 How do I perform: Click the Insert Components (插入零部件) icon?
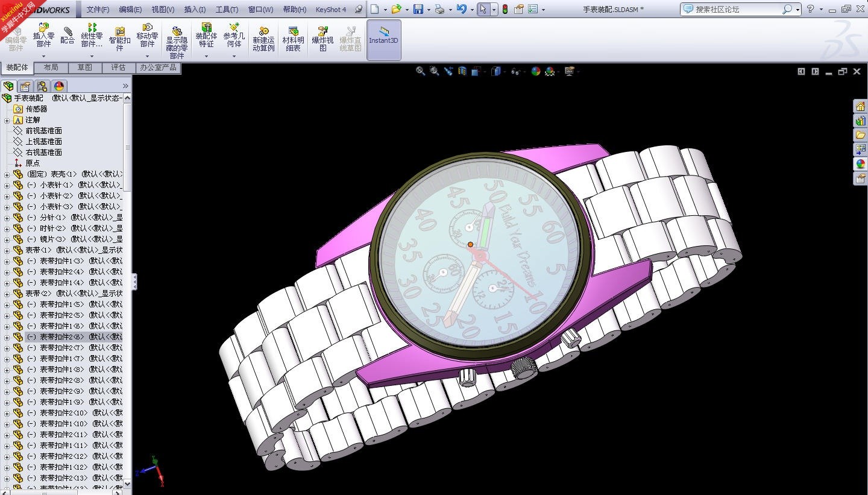(x=43, y=28)
